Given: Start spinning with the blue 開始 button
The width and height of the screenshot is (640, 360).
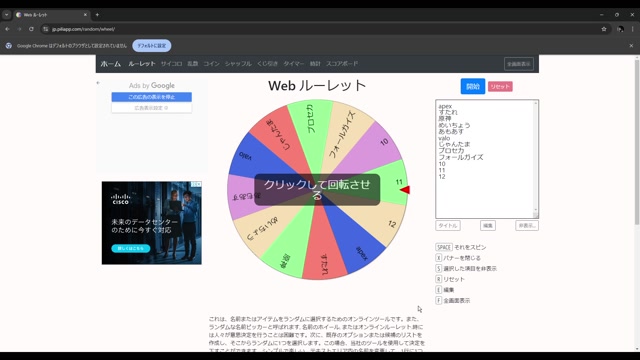Looking at the screenshot, I should point(473,86).
